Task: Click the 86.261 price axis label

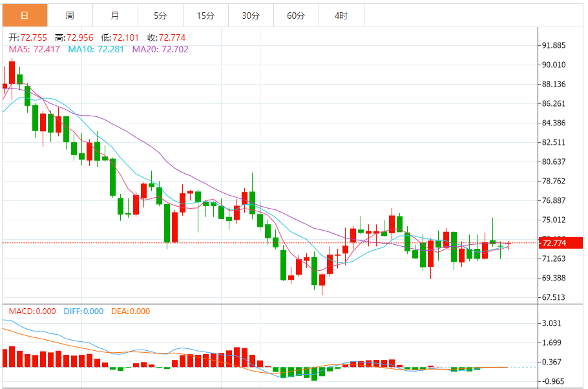Action: click(554, 103)
